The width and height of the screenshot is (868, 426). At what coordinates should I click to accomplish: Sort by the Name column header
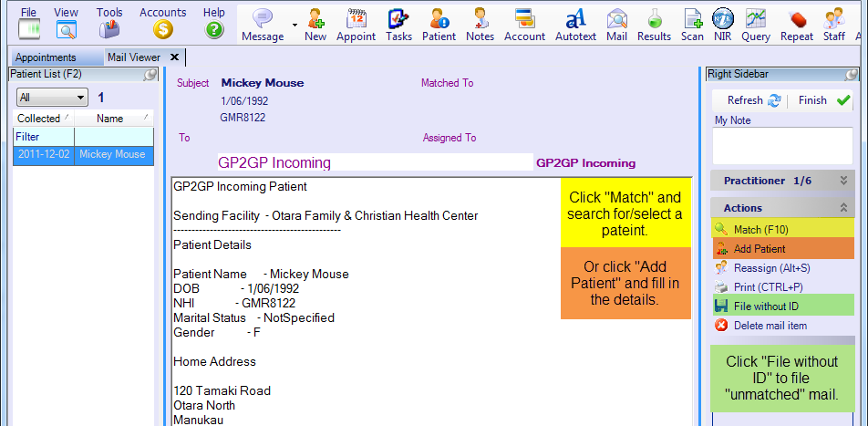coord(114,119)
